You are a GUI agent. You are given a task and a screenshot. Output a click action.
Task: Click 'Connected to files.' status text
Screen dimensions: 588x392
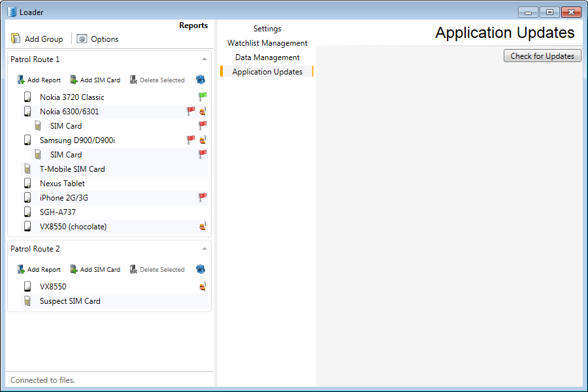(x=42, y=380)
